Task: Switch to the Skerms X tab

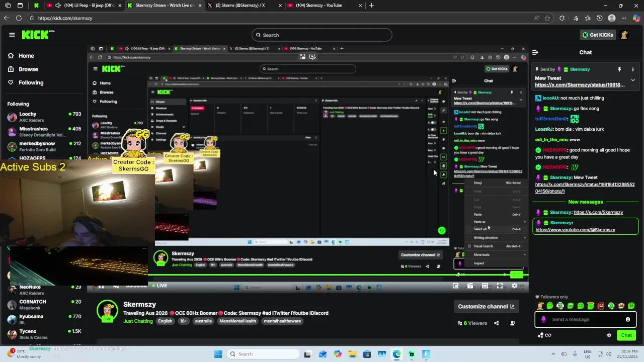Action: coord(244,6)
